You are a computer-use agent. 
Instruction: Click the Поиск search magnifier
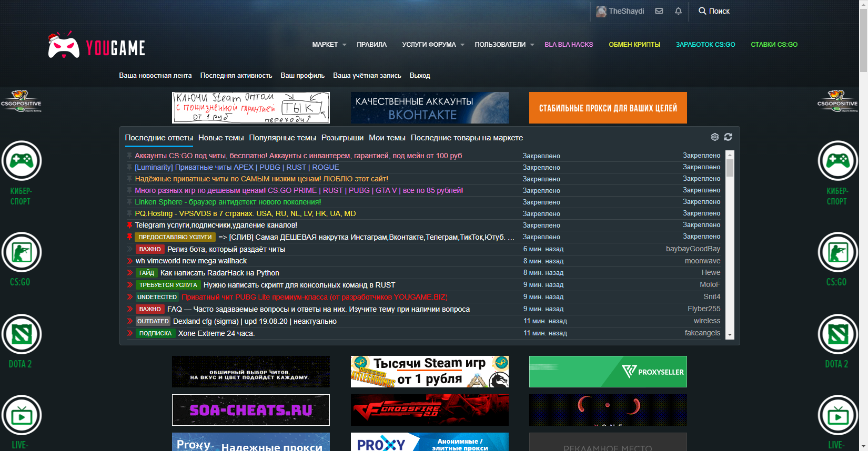(702, 11)
